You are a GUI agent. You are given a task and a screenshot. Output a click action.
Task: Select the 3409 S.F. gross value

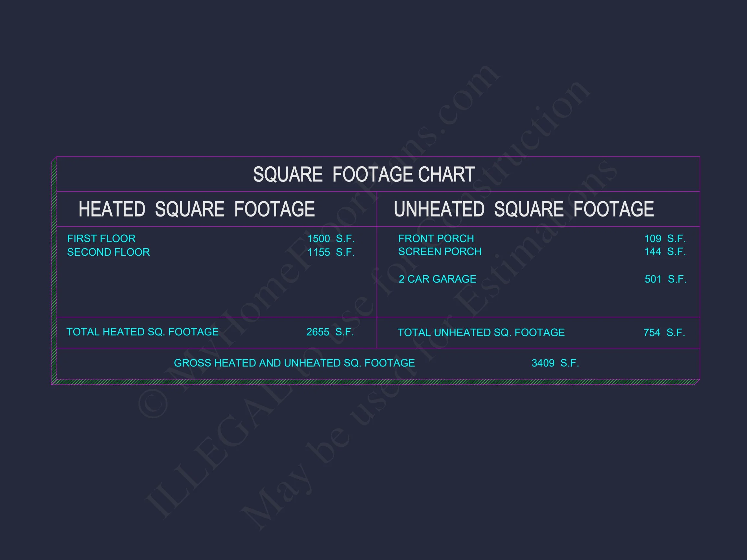[555, 363]
